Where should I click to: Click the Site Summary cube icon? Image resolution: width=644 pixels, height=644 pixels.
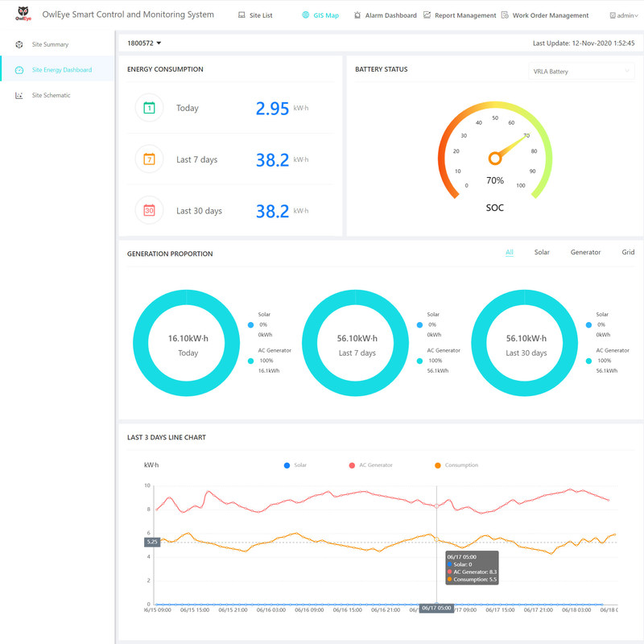[19, 44]
